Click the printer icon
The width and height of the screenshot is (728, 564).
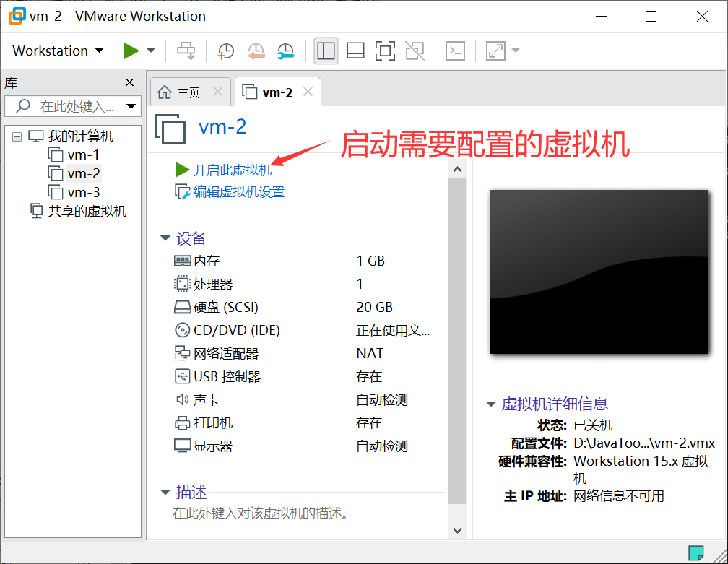click(x=183, y=423)
